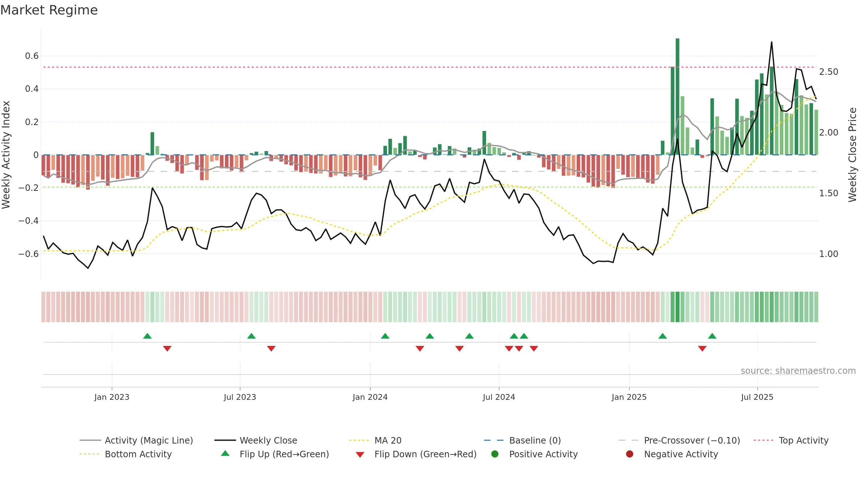Toggle the Pre-Crossover (−0.10) legend entry
868x488 pixels.
[x=679, y=440]
